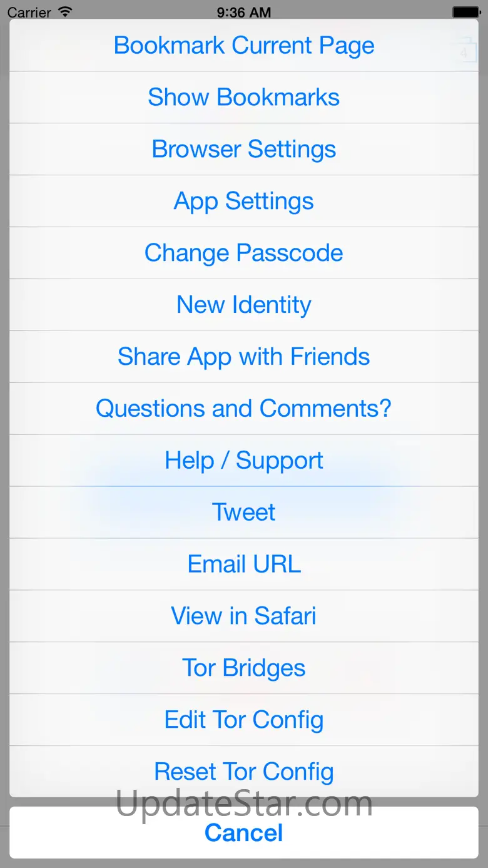The height and width of the screenshot is (868, 488).
Task: Tap the Wi-Fi signal icon
Action: pos(64,12)
